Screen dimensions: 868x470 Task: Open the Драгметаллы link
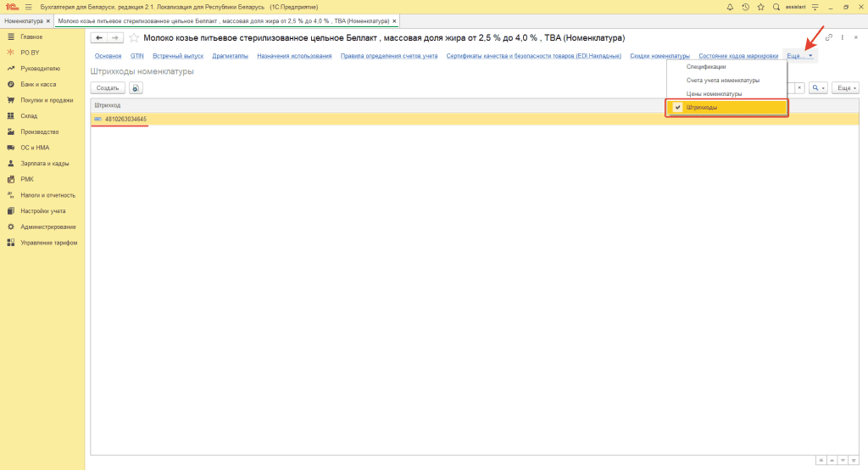click(x=231, y=56)
